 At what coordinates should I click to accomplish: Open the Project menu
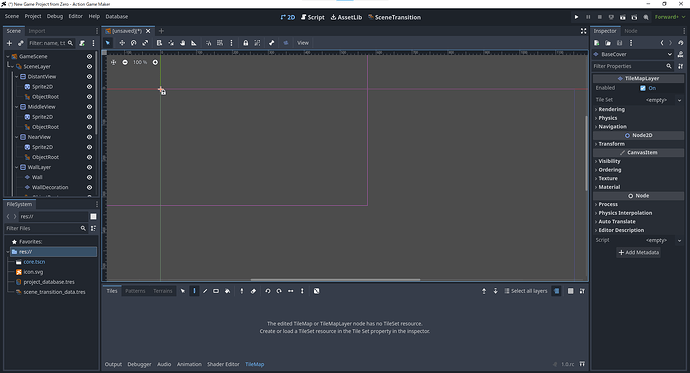click(x=33, y=16)
